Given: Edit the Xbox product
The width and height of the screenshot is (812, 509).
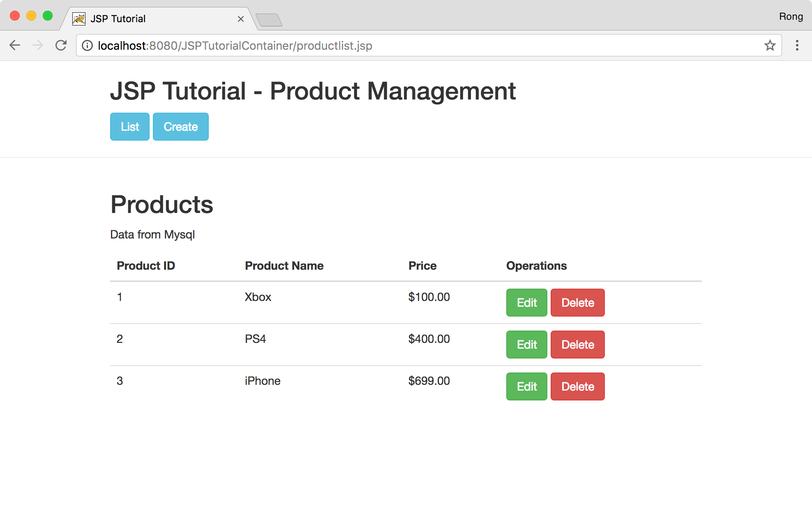Looking at the screenshot, I should coord(527,303).
